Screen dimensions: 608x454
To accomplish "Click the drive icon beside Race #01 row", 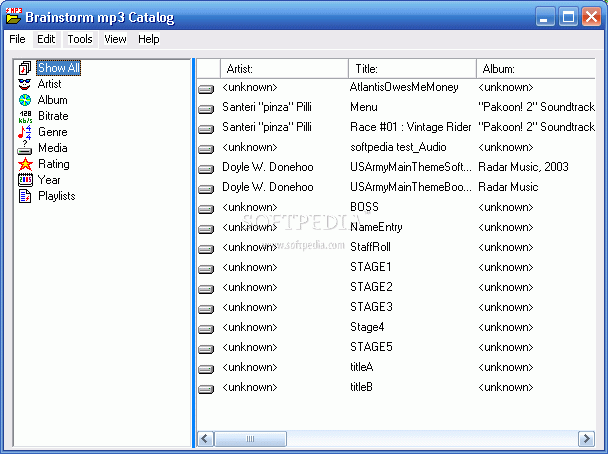I will pyautogui.click(x=206, y=129).
